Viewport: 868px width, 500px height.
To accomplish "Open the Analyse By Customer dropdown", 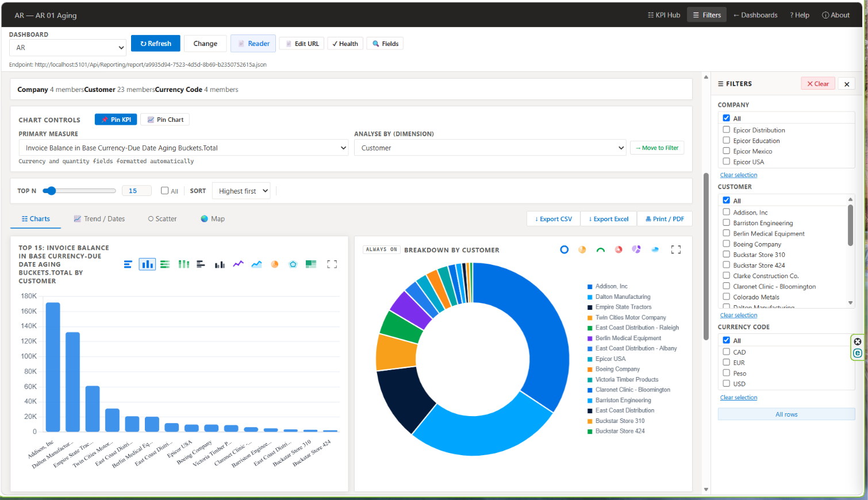I will (x=490, y=148).
